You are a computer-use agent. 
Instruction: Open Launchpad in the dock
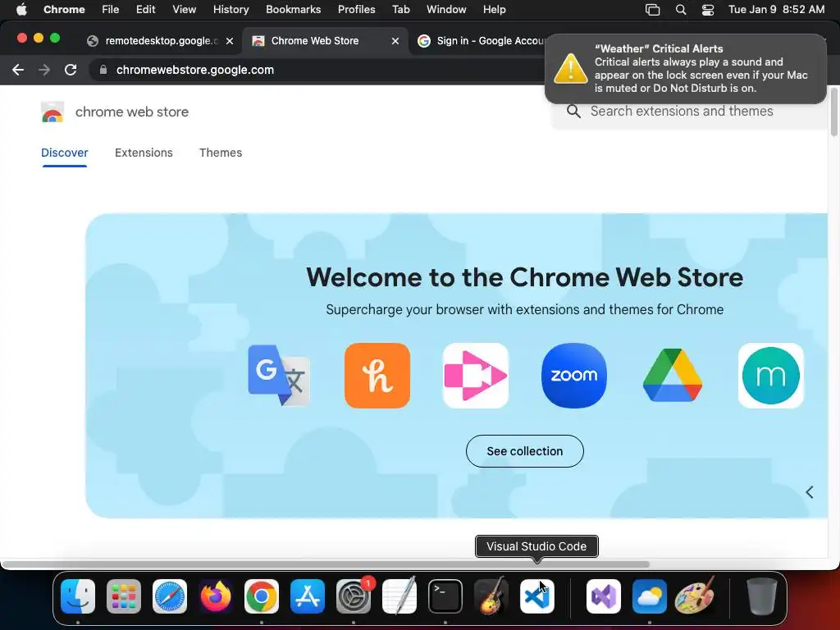point(124,596)
